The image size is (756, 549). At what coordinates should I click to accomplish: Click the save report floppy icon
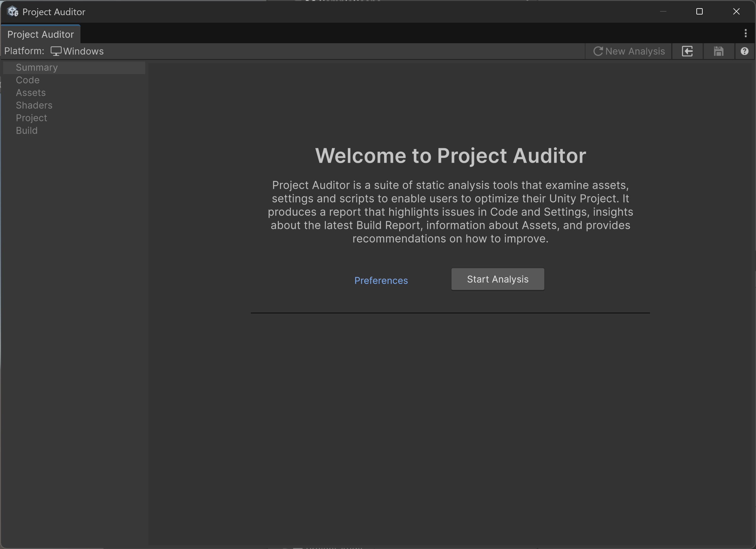(719, 51)
